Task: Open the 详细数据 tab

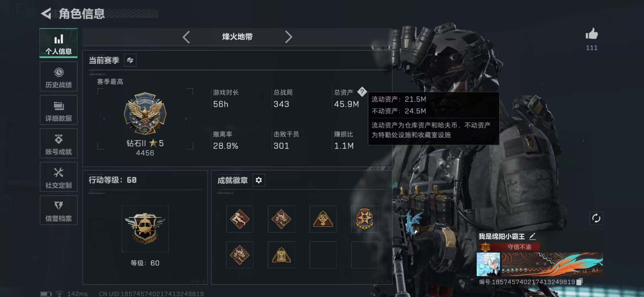Action: [x=59, y=110]
